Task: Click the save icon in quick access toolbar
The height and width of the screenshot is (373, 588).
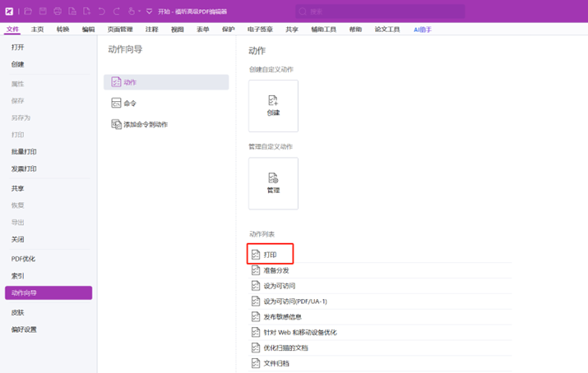Action: tap(43, 12)
